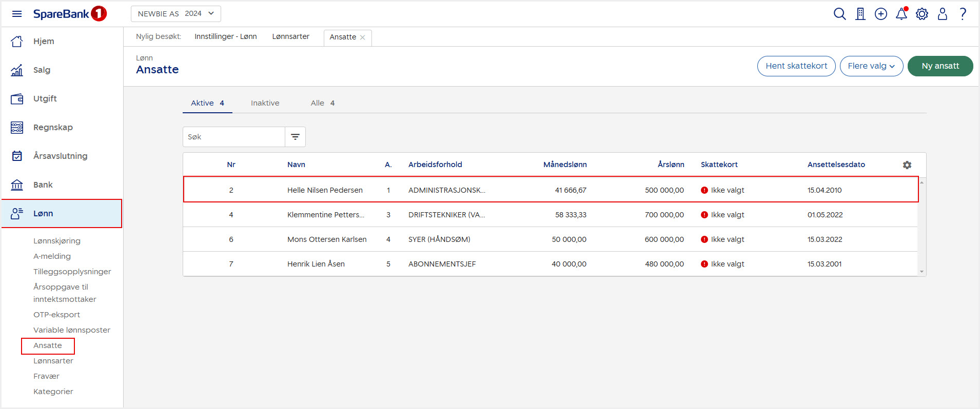Open table column settings gear
Viewport: 980px width, 409px height.
[x=907, y=165]
